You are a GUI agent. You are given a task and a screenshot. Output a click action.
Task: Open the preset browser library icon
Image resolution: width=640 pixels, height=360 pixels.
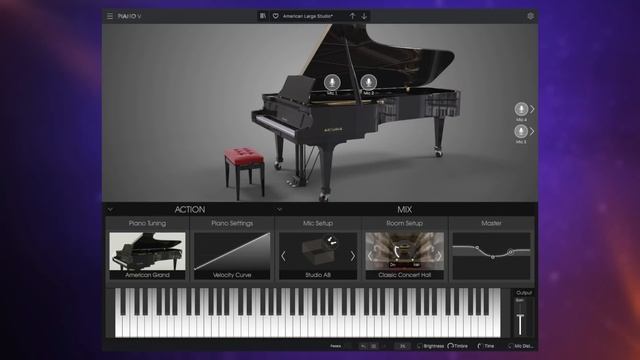click(x=263, y=16)
